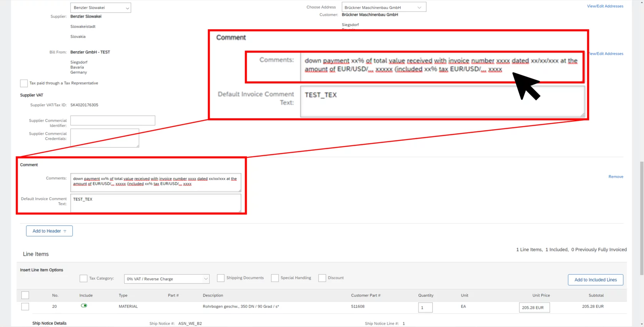Viewport: 644px width, 327px height.
Task: Enable the Shipping Documents checkbox
Action: pos(221,278)
